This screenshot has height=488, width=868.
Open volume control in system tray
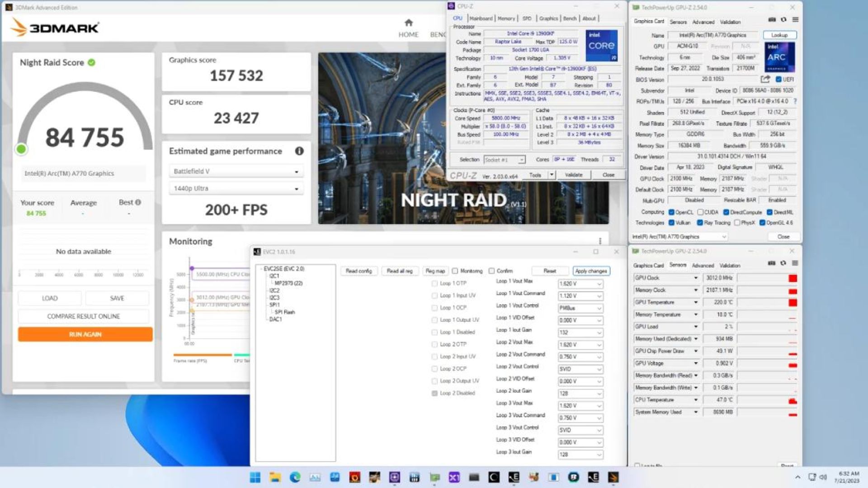(x=823, y=477)
